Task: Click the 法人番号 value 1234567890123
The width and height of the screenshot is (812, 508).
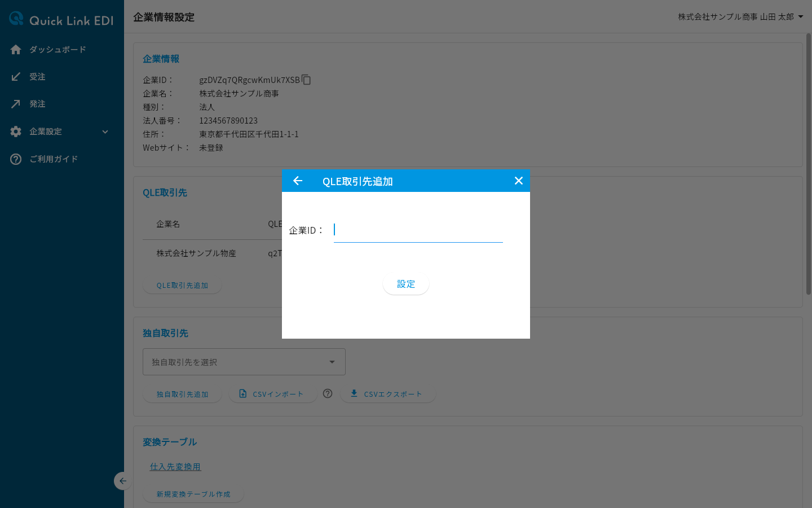Action: [228, 121]
